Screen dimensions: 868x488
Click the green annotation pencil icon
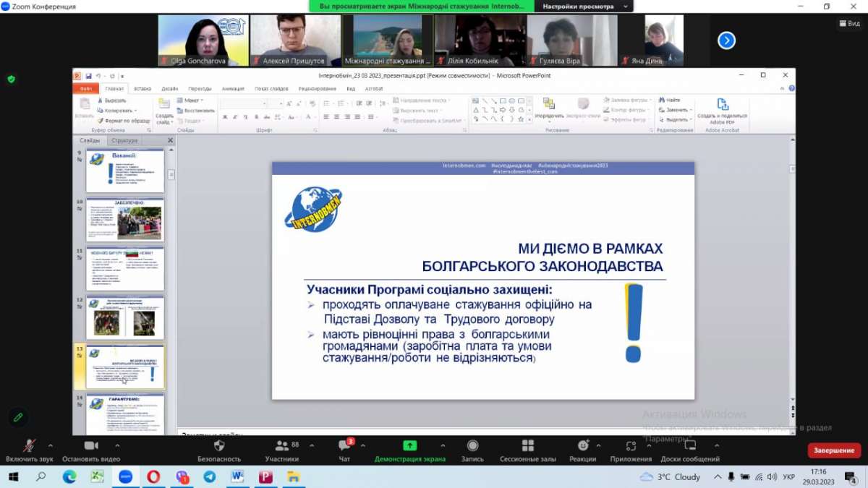point(18,417)
